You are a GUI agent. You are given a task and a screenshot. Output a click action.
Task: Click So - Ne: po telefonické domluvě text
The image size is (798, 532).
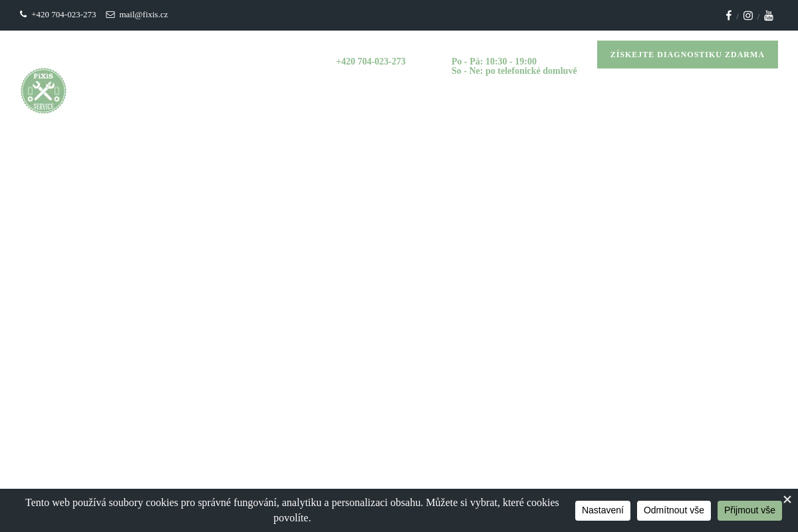coord(514,71)
